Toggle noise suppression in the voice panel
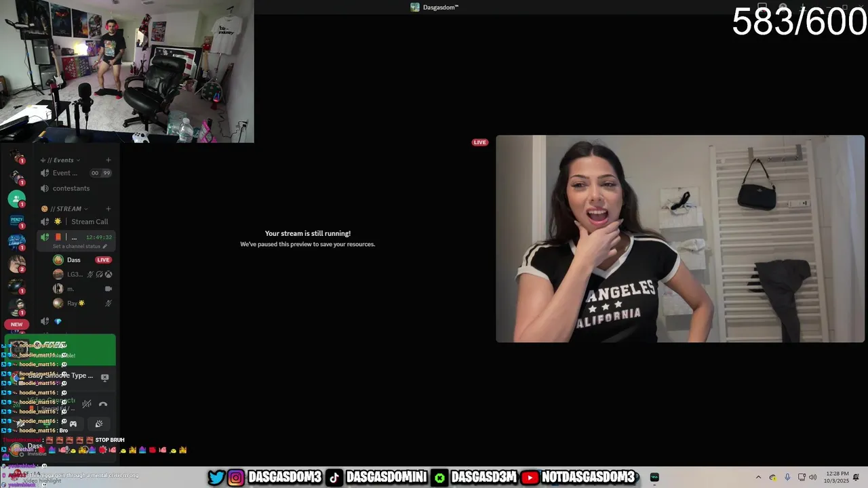 (x=87, y=404)
